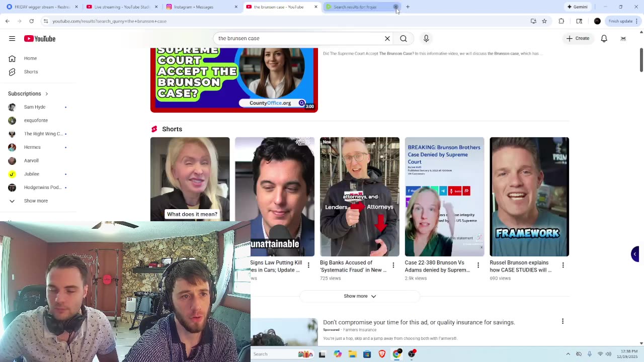Open the Chrome Finish update menu
This screenshot has width=644, height=362.
tap(623, 21)
